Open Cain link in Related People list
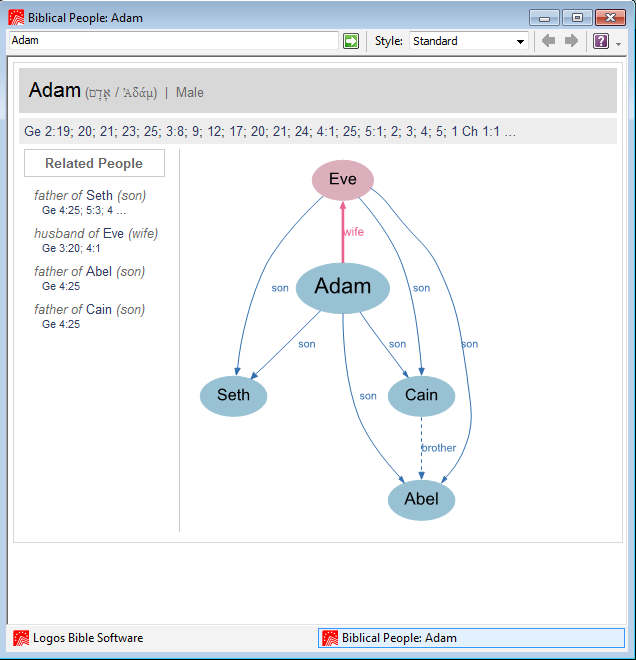This screenshot has width=636, height=660. 99,309
